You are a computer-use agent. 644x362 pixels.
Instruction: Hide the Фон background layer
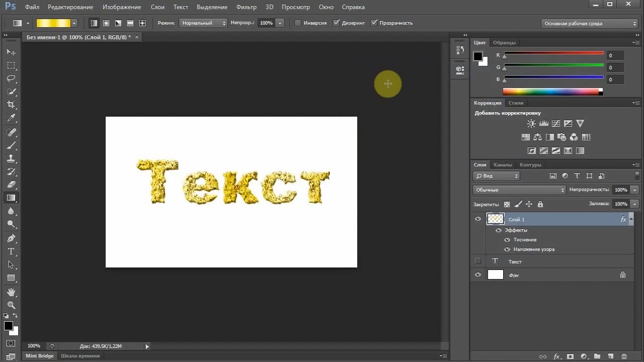click(478, 275)
